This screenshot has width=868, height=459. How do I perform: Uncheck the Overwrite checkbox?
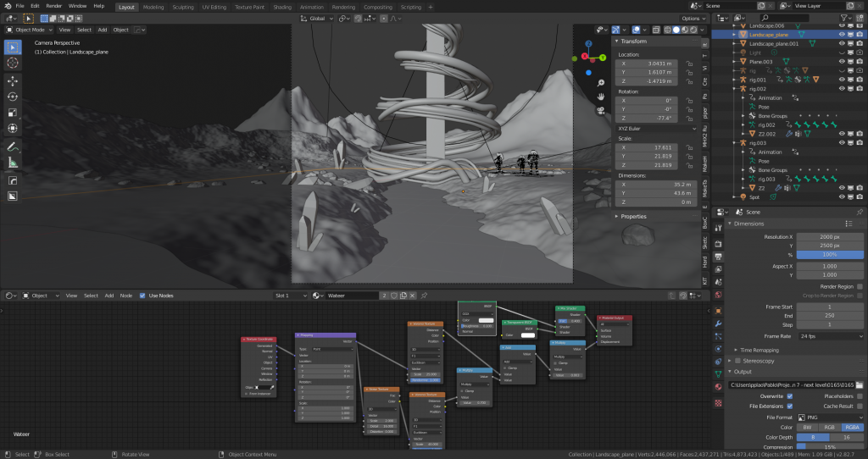(x=790, y=395)
